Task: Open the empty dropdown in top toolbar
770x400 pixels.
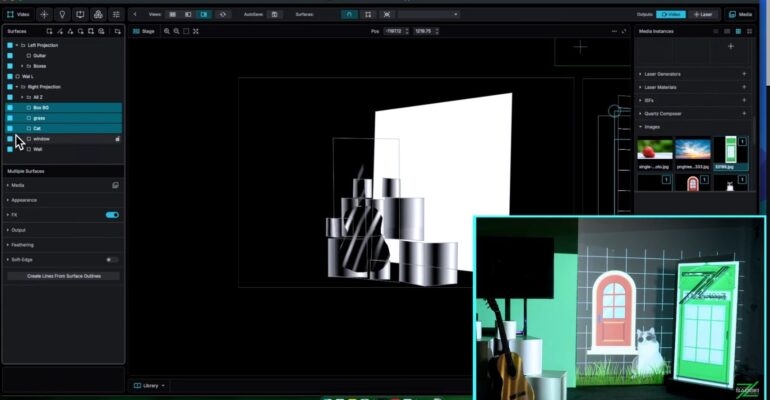Action: coord(429,14)
